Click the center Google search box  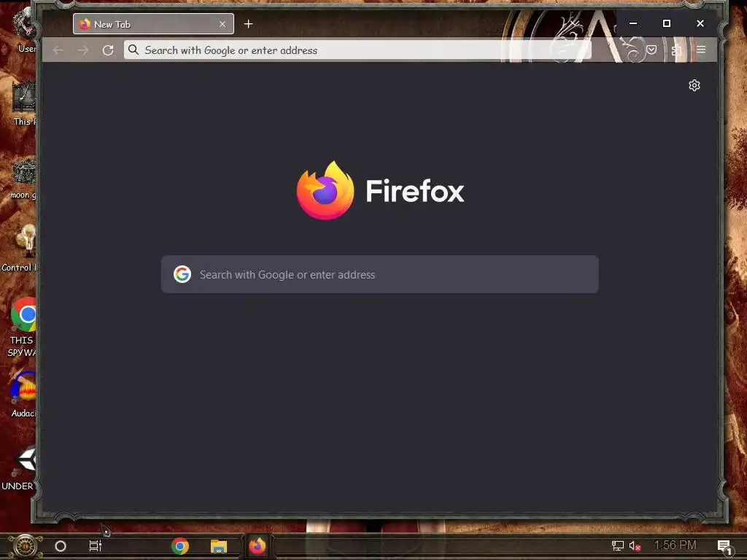pos(379,274)
